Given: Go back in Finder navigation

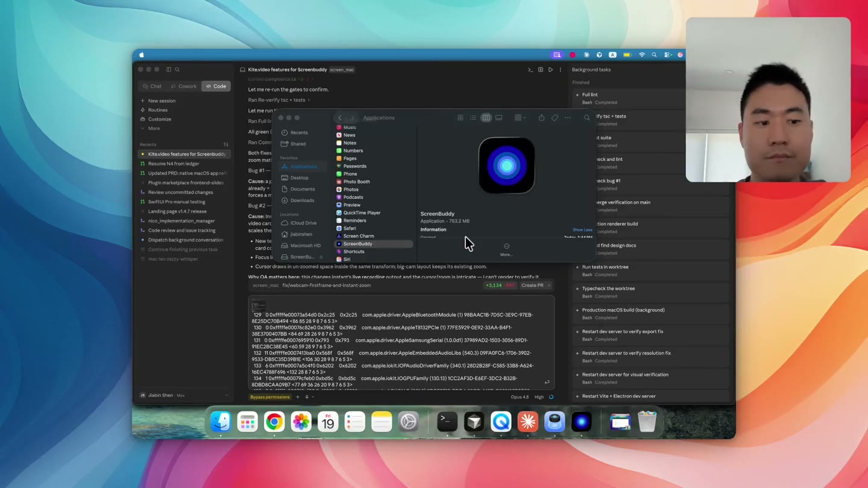Looking at the screenshot, I should pos(340,117).
